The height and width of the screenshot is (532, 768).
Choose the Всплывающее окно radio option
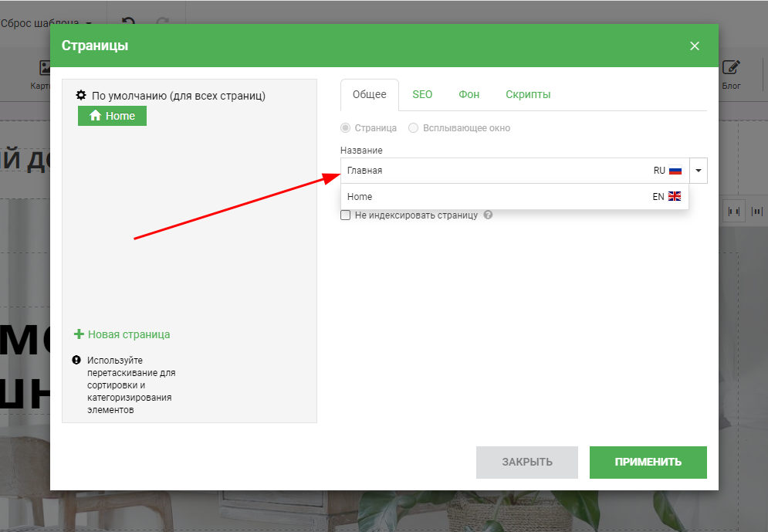pos(414,128)
